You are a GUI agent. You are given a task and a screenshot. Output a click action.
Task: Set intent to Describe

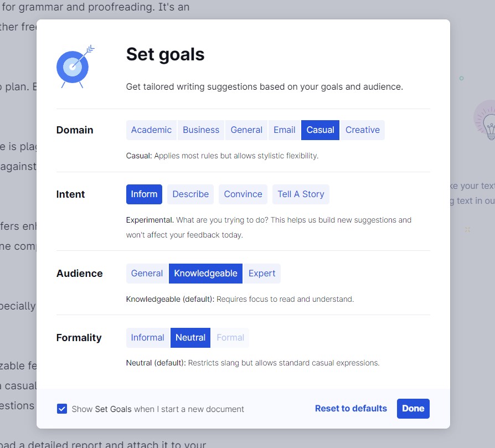(190, 194)
